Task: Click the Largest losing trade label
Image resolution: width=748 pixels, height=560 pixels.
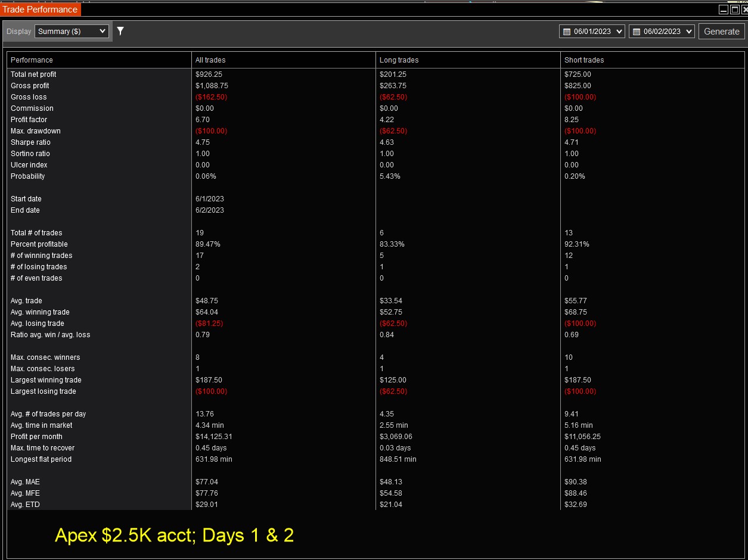Action: pos(44,391)
